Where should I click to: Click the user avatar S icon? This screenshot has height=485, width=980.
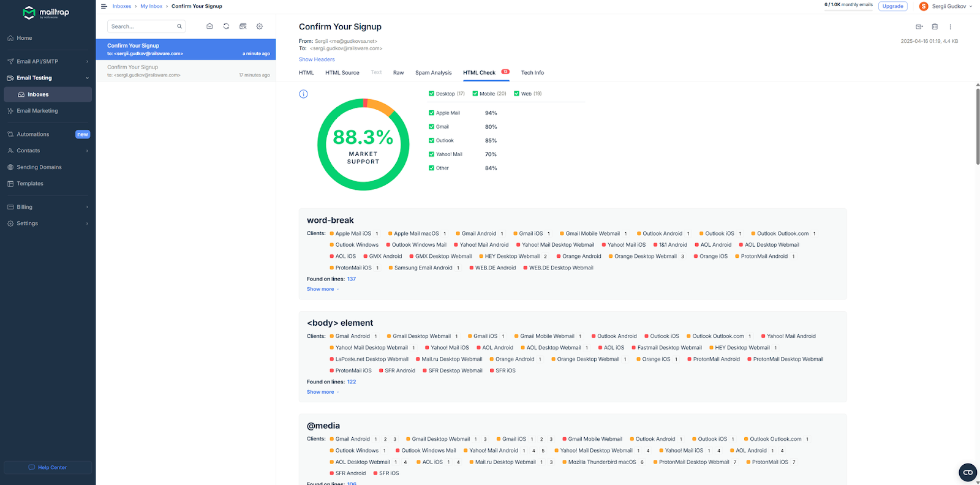click(924, 6)
